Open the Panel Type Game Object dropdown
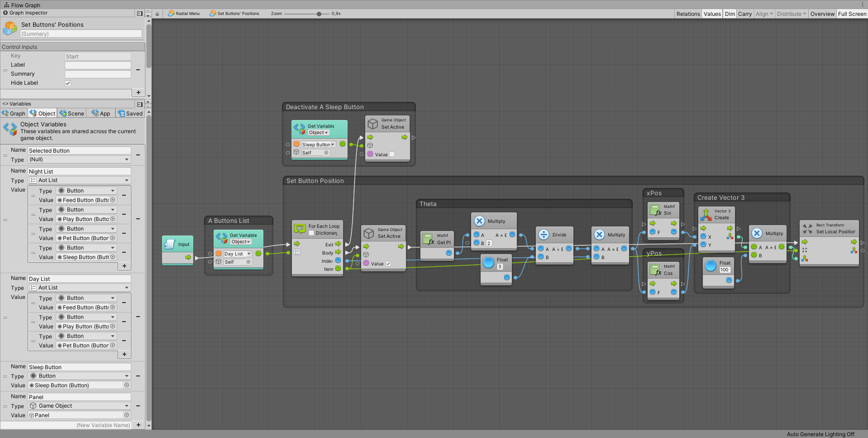The image size is (868, 438). [79, 406]
